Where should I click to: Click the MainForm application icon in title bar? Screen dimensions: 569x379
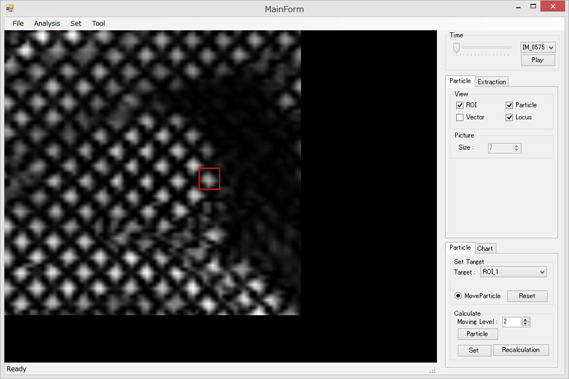[10, 8]
